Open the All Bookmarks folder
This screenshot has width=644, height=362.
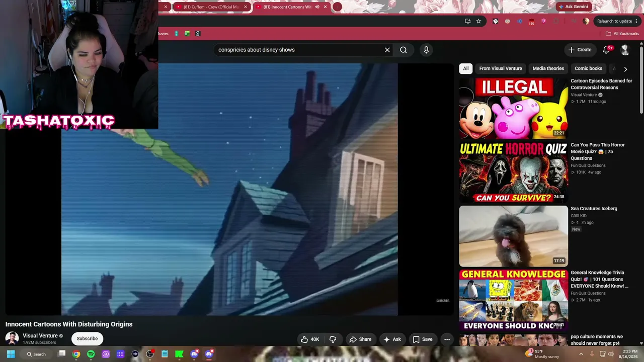pos(622,34)
